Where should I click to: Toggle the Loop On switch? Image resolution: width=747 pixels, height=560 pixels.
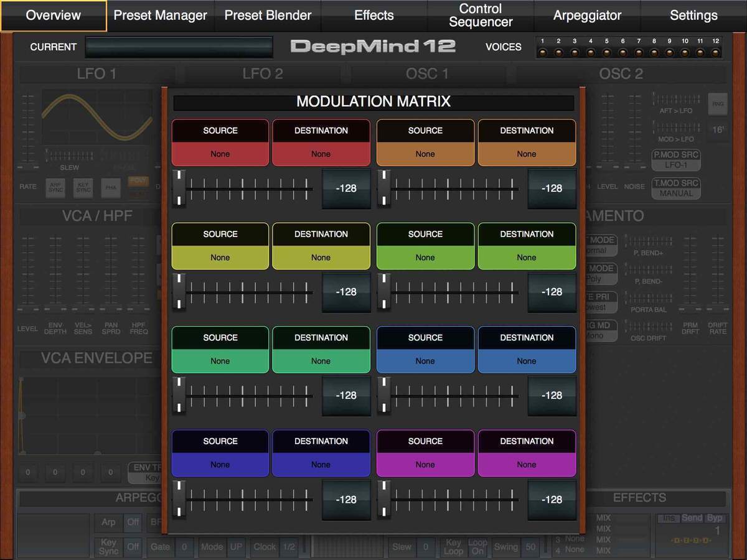click(x=477, y=547)
